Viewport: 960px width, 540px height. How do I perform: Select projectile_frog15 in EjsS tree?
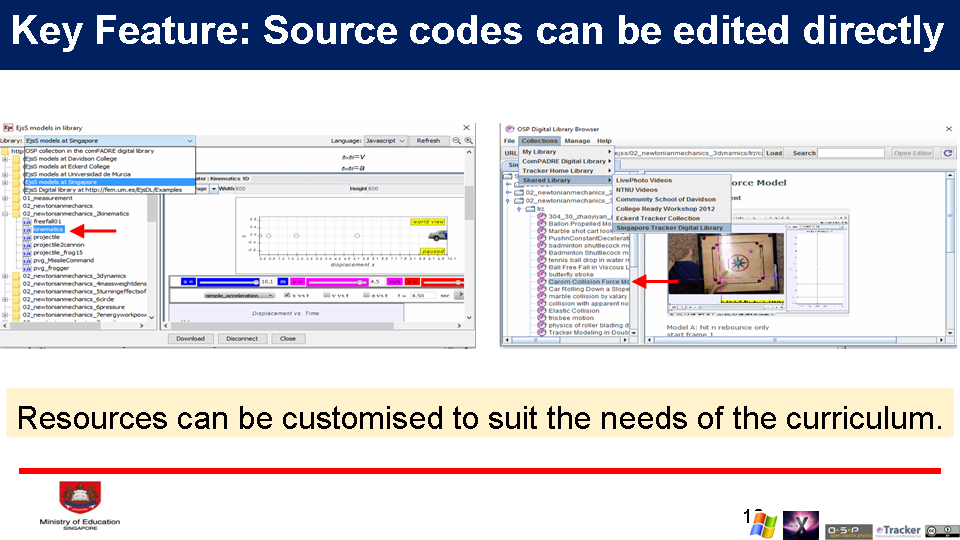tap(58, 253)
